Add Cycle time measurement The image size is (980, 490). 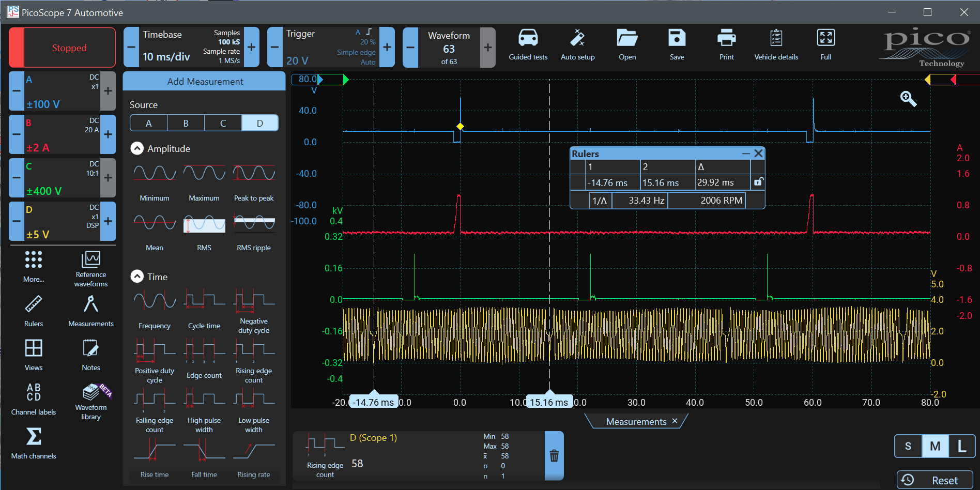(x=204, y=310)
